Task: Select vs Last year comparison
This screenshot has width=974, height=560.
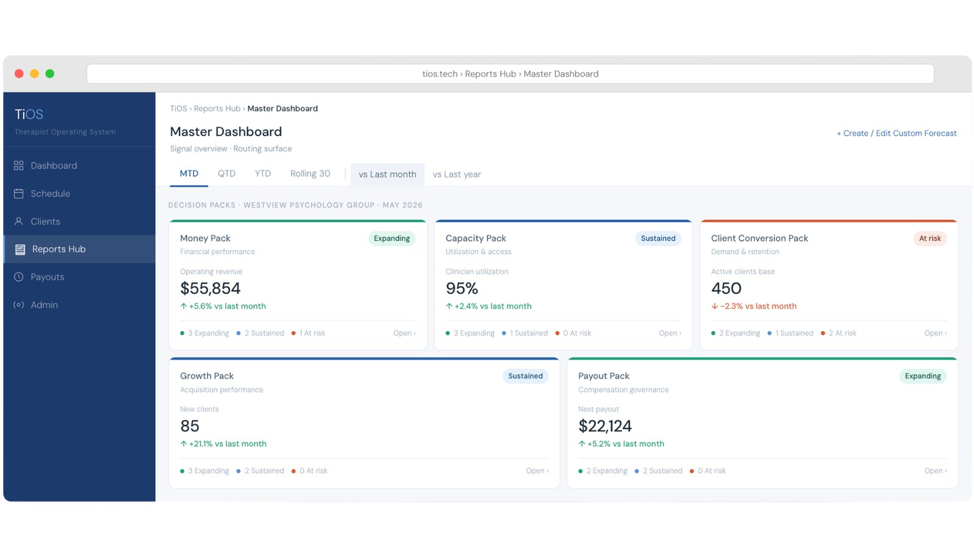Action: (457, 174)
